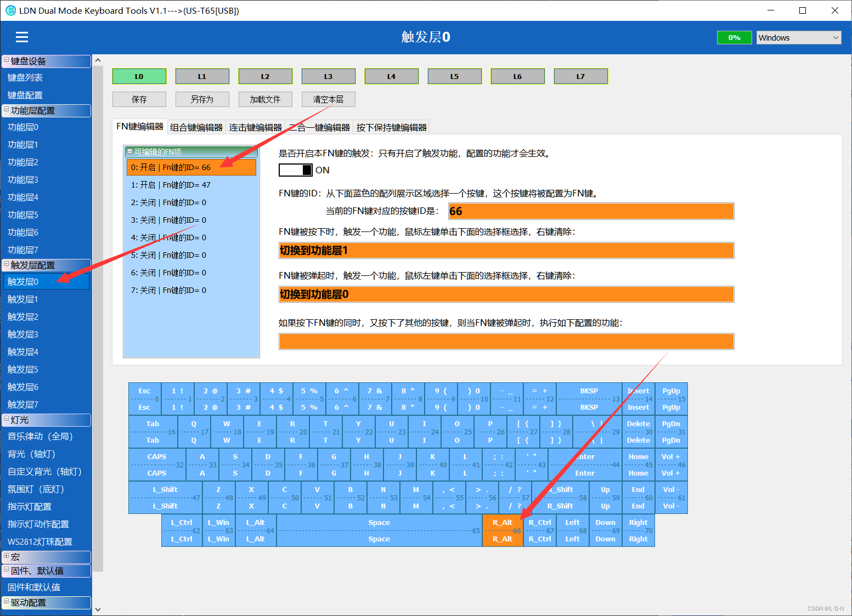Click the L_Shift key on keyboard layout
Screen dimensions: 852x616
coord(165,498)
